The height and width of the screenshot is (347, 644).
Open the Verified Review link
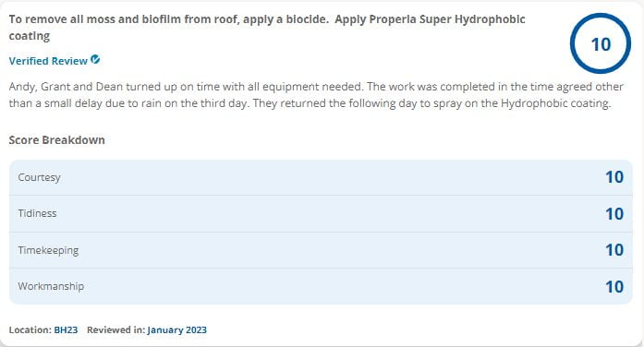pyautogui.click(x=48, y=61)
